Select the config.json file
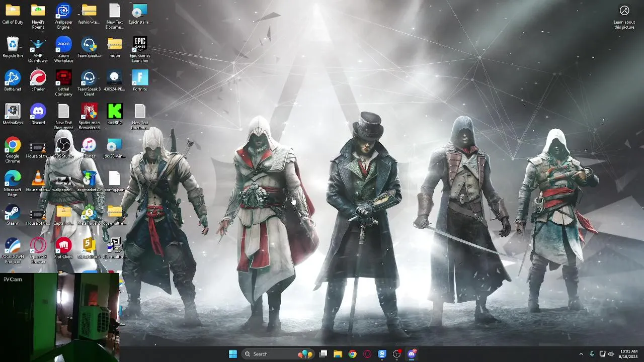644x362 pixels. (x=115, y=182)
